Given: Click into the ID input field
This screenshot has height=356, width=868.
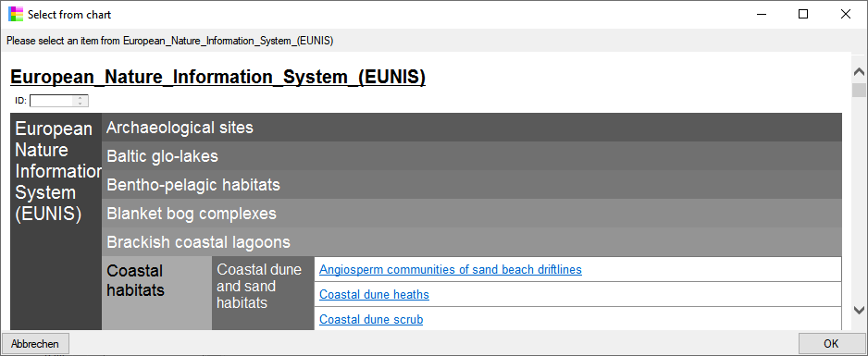Looking at the screenshot, I should 52,101.
